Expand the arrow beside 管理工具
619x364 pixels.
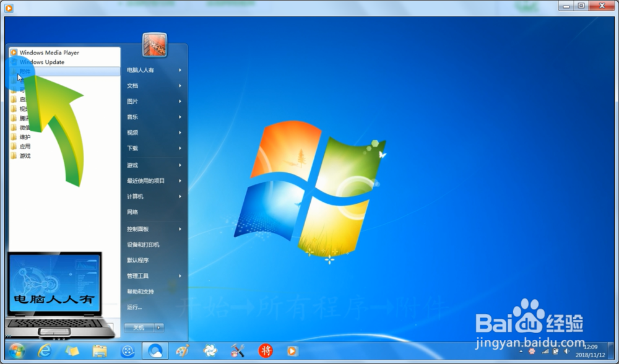(x=180, y=276)
